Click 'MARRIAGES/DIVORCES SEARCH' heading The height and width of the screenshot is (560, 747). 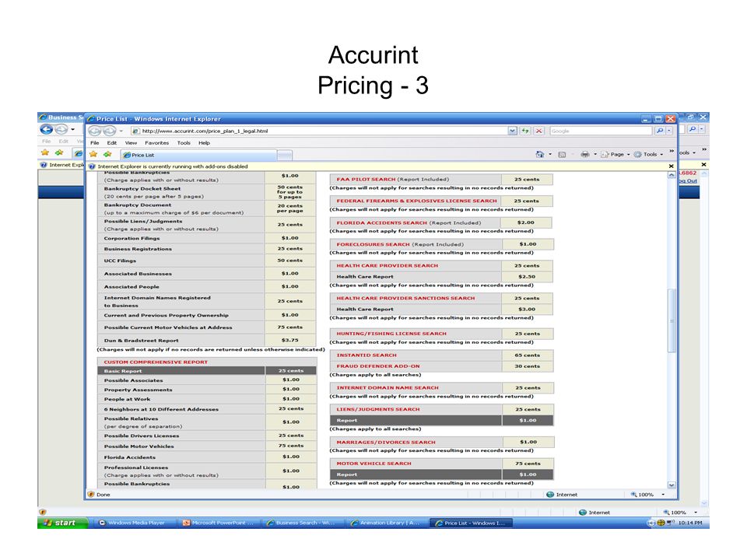click(x=386, y=443)
